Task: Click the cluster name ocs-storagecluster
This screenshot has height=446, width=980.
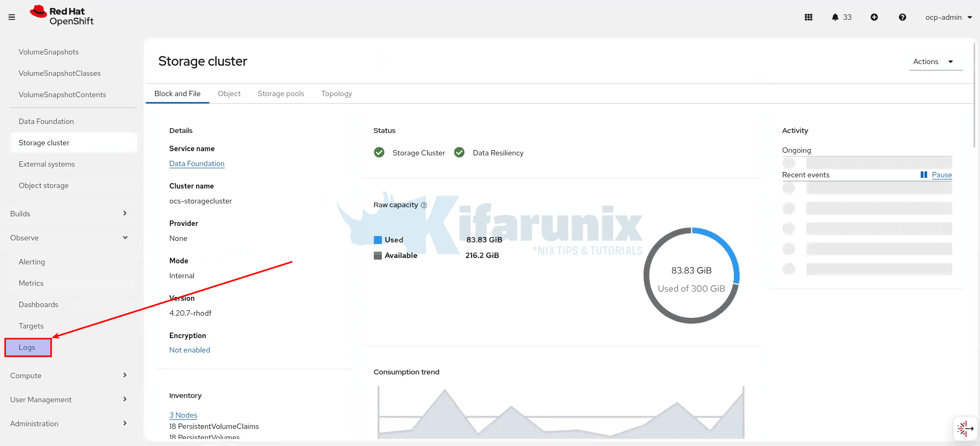Action: [200, 201]
